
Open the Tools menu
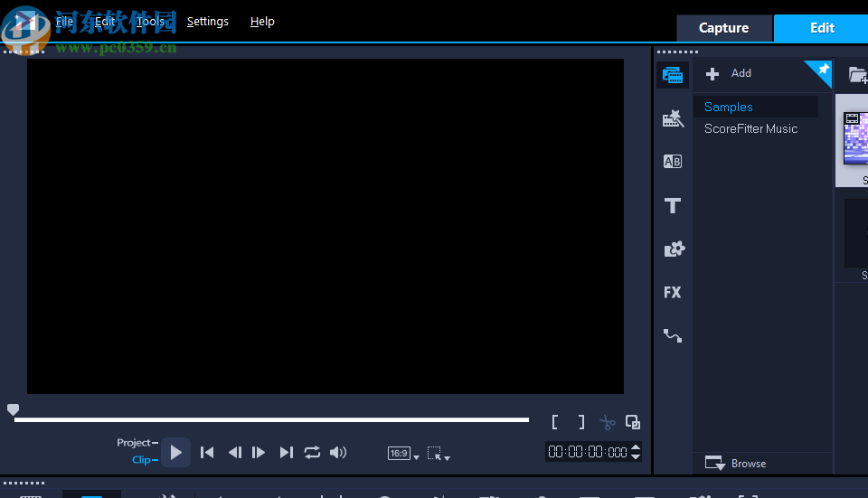point(151,22)
